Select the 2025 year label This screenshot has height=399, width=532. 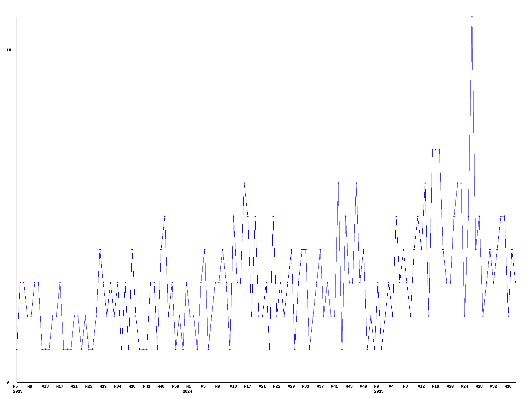pyautogui.click(x=379, y=392)
